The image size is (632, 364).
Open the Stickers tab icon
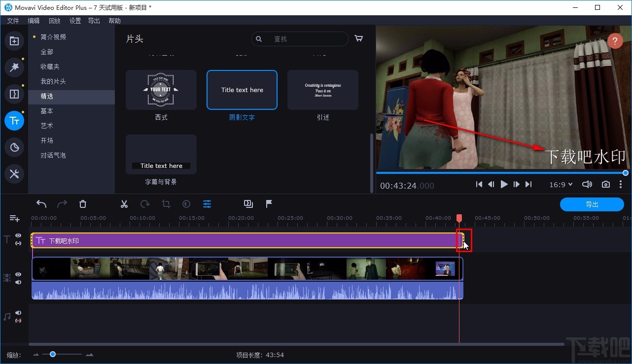pos(14,147)
